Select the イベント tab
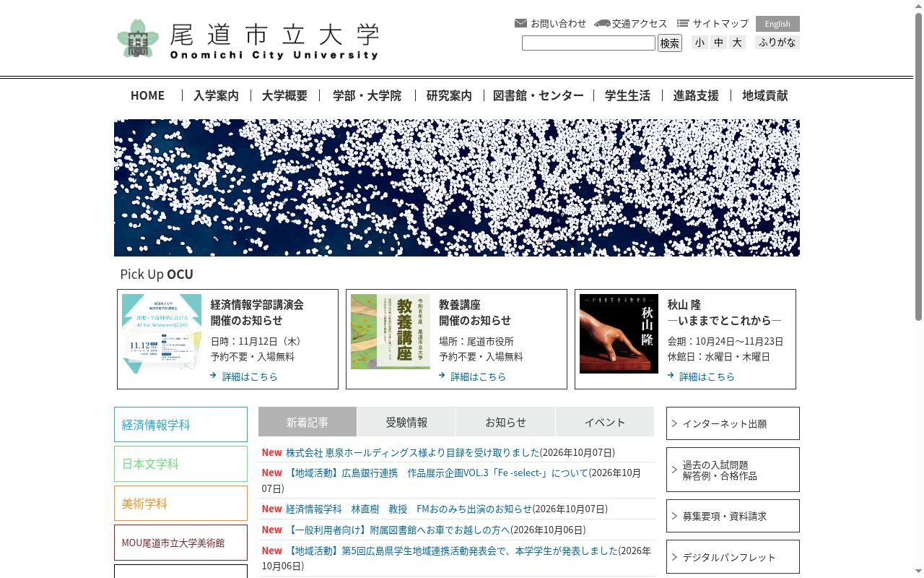This screenshot has width=924, height=578. pyautogui.click(x=605, y=422)
